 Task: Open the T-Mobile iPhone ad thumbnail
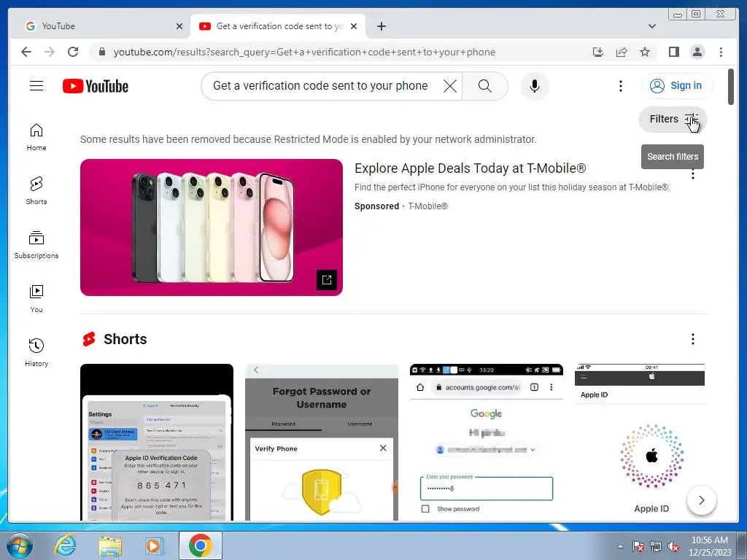tap(212, 227)
